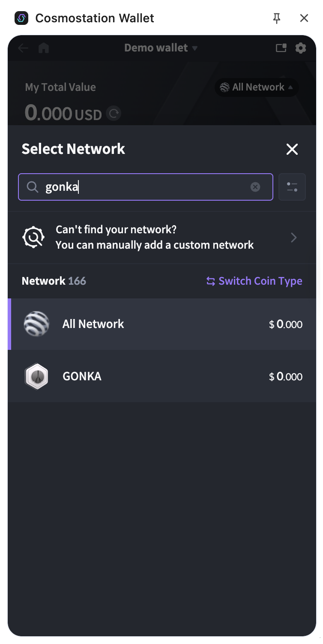Click the GONKA network logo

pyautogui.click(x=36, y=376)
